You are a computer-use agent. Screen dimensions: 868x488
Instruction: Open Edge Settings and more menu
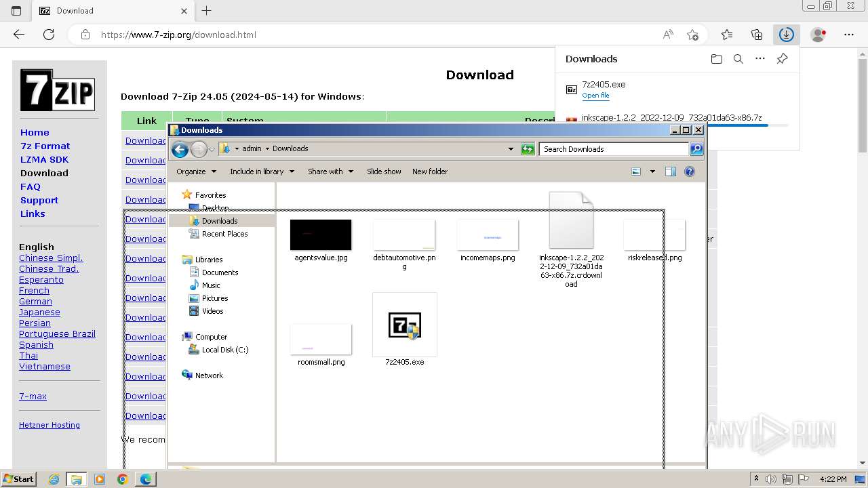pos(849,35)
